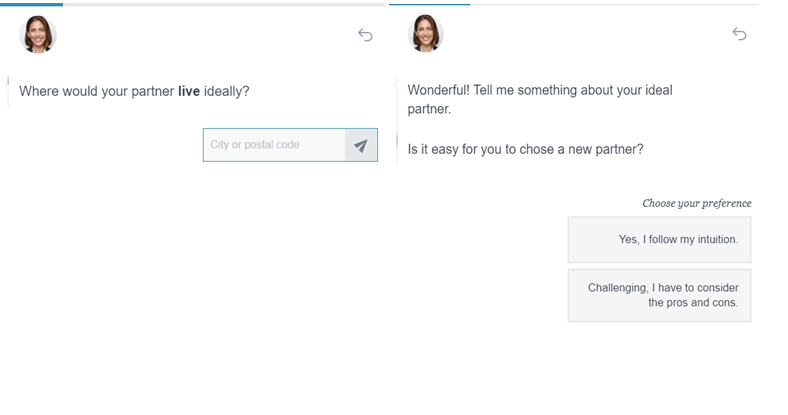Click the 'Is it easy for you' question
Screen dimensions: 788x415
click(x=525, y=150)
